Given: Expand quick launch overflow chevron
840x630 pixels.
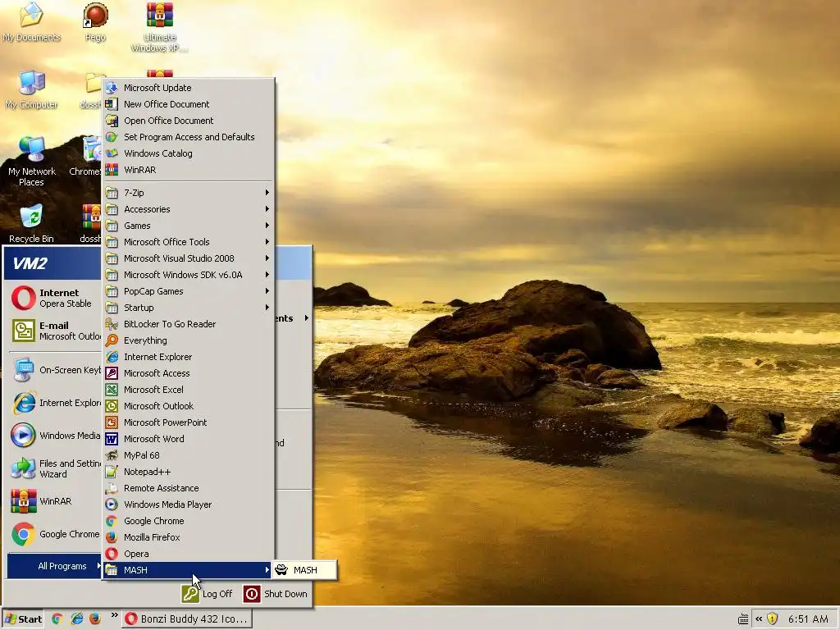Looking at the screenshot, I should pyautogui.click(x=114, y=615).
